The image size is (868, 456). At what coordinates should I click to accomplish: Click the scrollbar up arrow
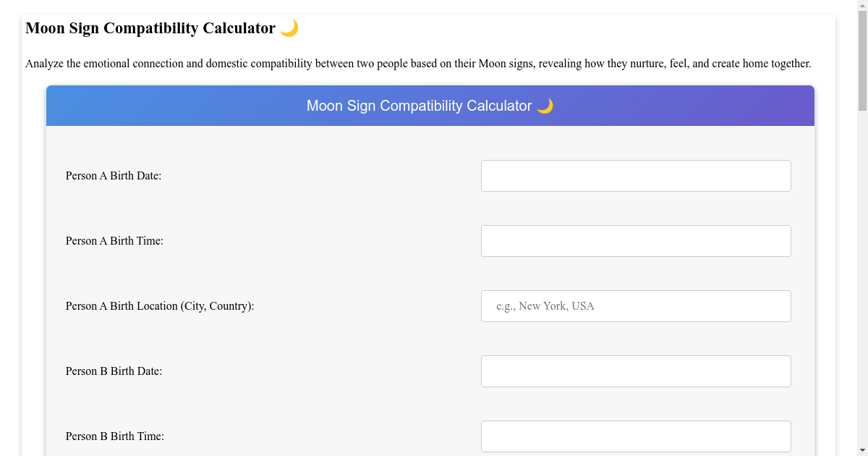pyautogui.click(x=862, y=6)
